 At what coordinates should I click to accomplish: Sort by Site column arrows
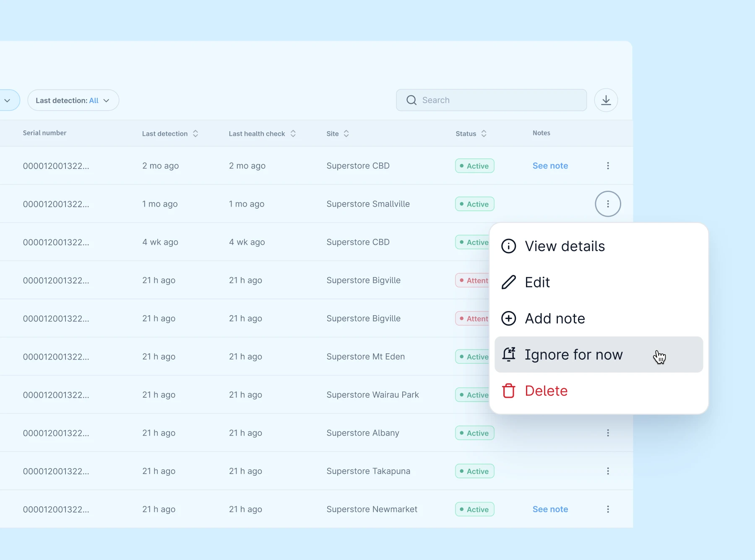(346, 133)
